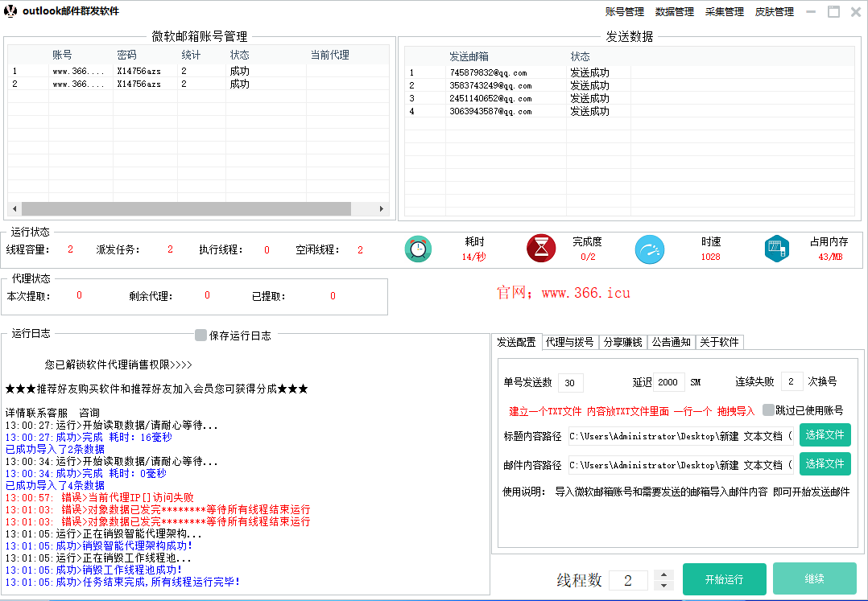Screen dimensions: 868x601
Task: Open the 账号管理 menu
Action: click(x=624, y=12)
